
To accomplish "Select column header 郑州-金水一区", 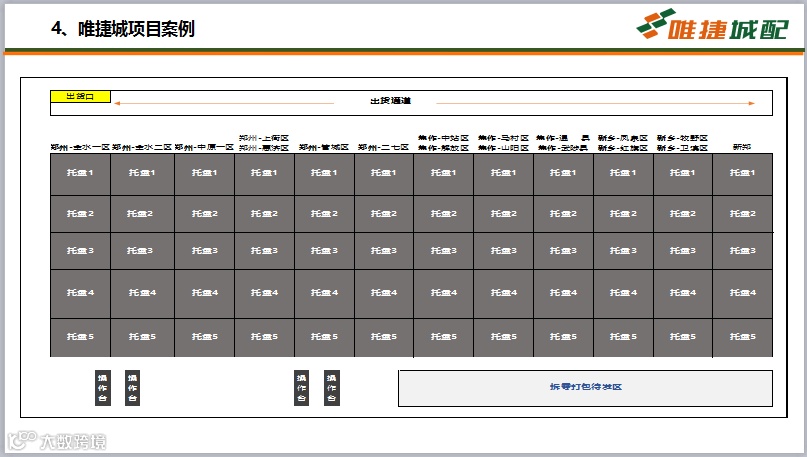I will pyautogui.click(x=80, y=147).
